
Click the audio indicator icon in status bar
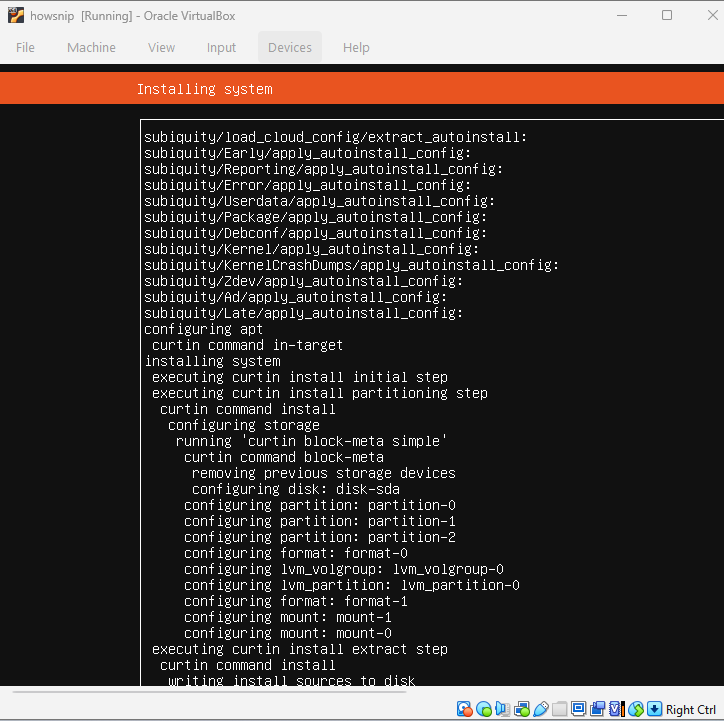pos(502,709)
